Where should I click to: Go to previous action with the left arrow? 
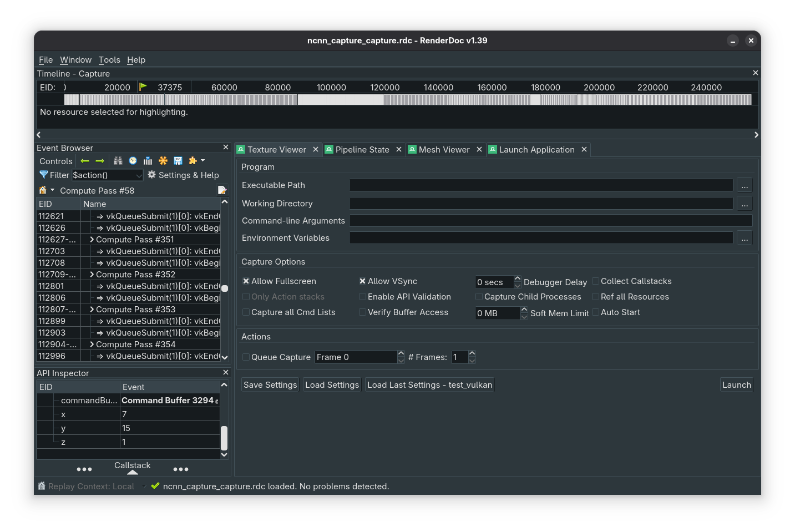tap(85, 161)
